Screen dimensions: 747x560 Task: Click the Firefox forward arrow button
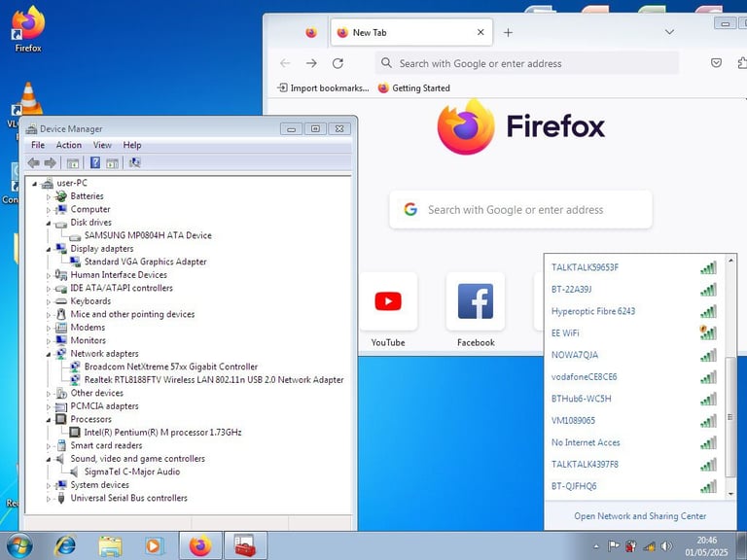click(311, 63)
